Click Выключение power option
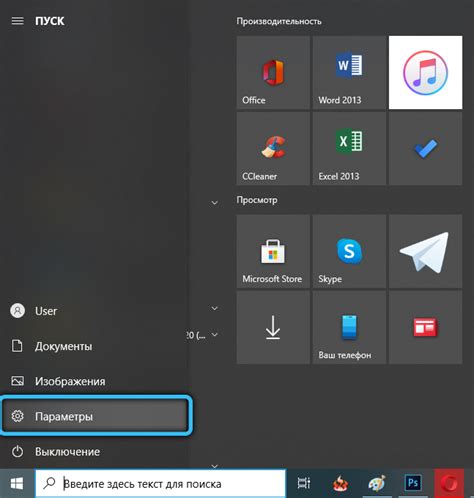 click(x=95, y=451)
